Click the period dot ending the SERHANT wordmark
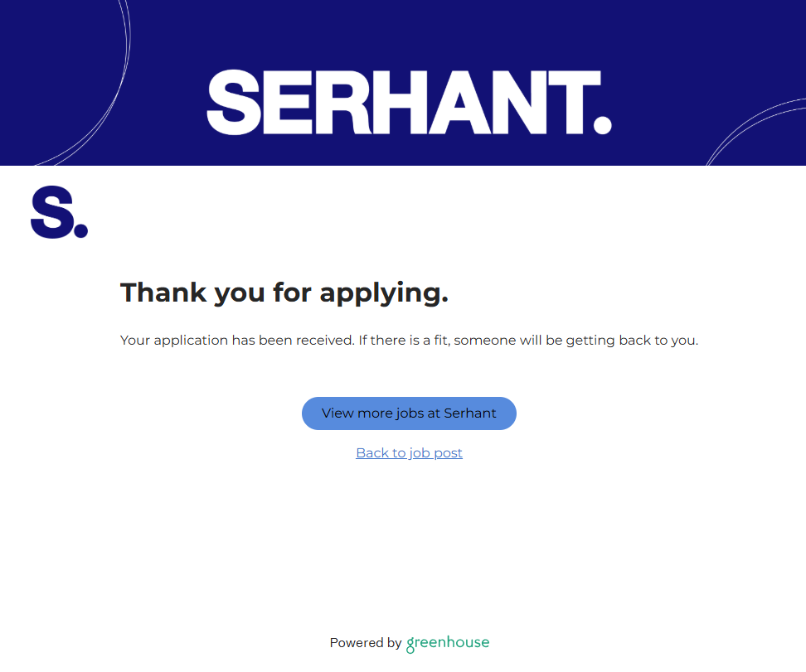Viewport: 806px width, 672px height. [x=603, y=125]
